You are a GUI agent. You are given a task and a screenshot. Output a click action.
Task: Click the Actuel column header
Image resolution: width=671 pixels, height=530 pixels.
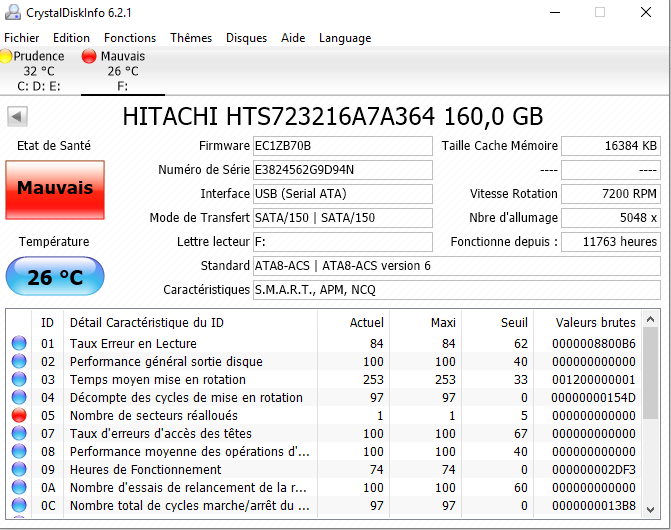(353, 323)
